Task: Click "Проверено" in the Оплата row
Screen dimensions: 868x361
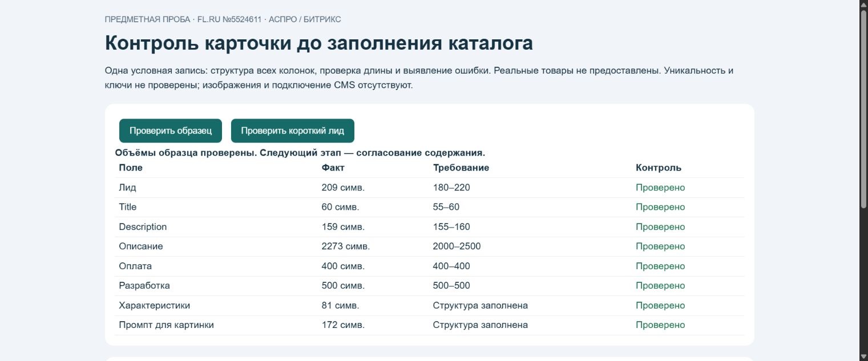Action: tap(660, 266)
